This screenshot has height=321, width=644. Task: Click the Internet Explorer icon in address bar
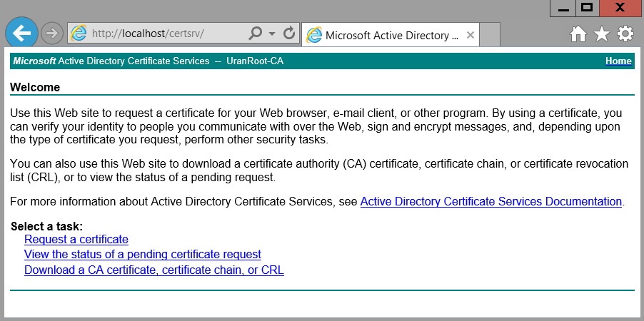[79, 34]
